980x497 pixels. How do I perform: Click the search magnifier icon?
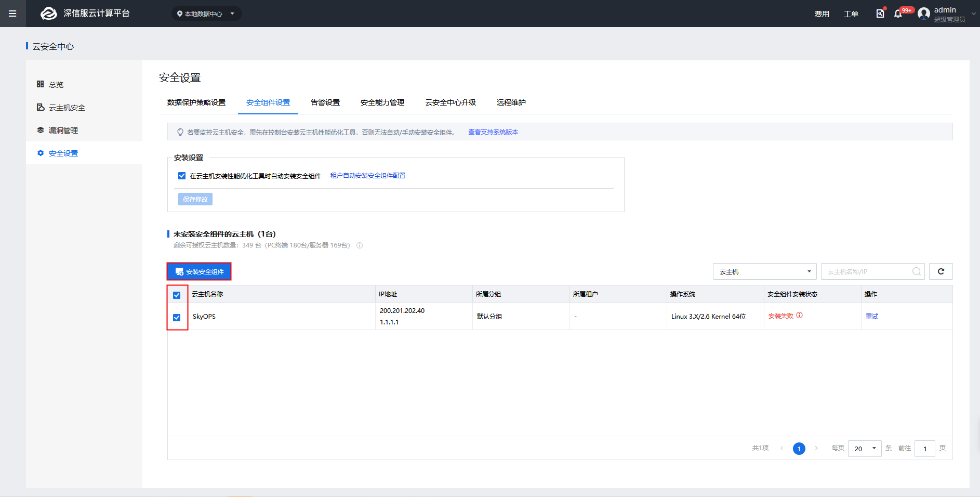pos(917,271)
